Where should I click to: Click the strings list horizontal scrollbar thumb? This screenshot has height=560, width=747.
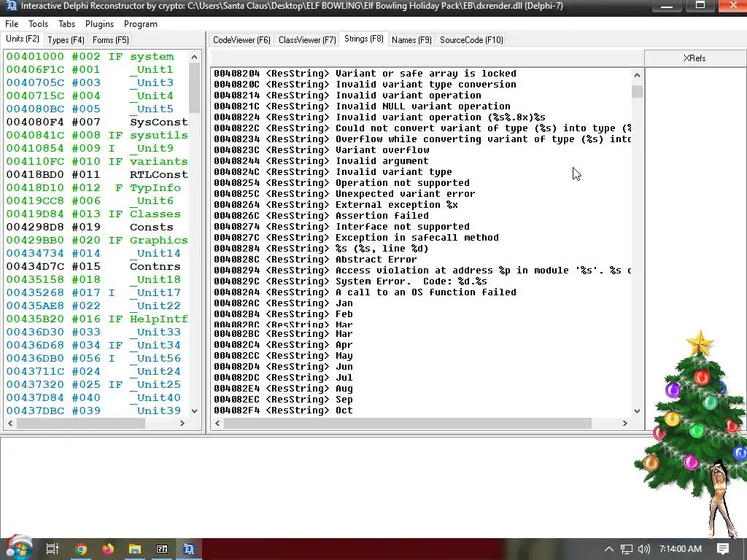click(408, 423)
